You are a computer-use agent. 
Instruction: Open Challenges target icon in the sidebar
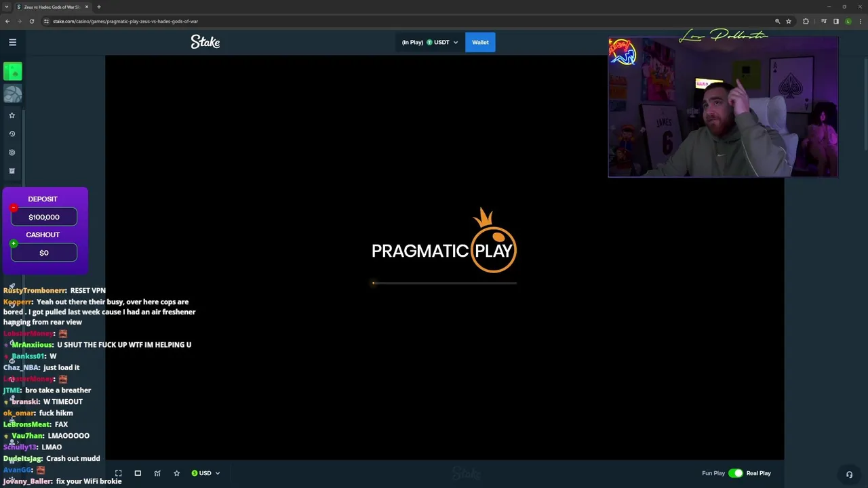pos(12,152)
